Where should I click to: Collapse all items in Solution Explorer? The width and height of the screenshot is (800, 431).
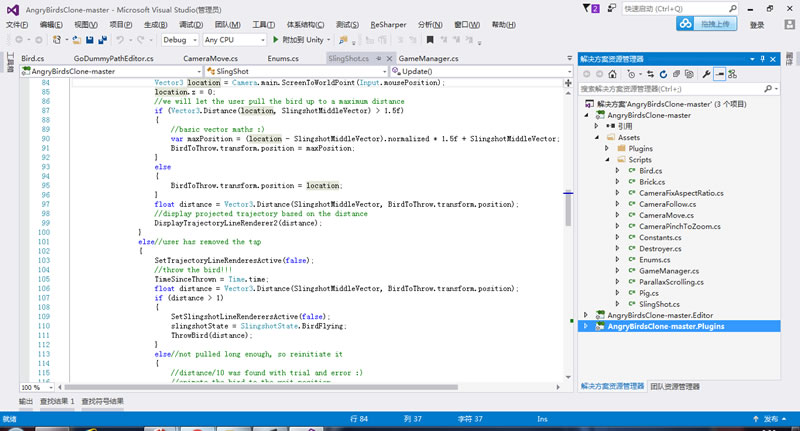click(x=676, y=74)
